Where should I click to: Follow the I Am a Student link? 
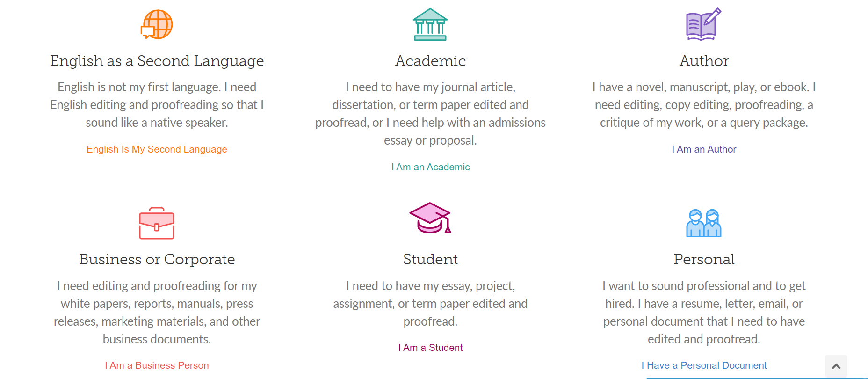(x=430, y=348)
